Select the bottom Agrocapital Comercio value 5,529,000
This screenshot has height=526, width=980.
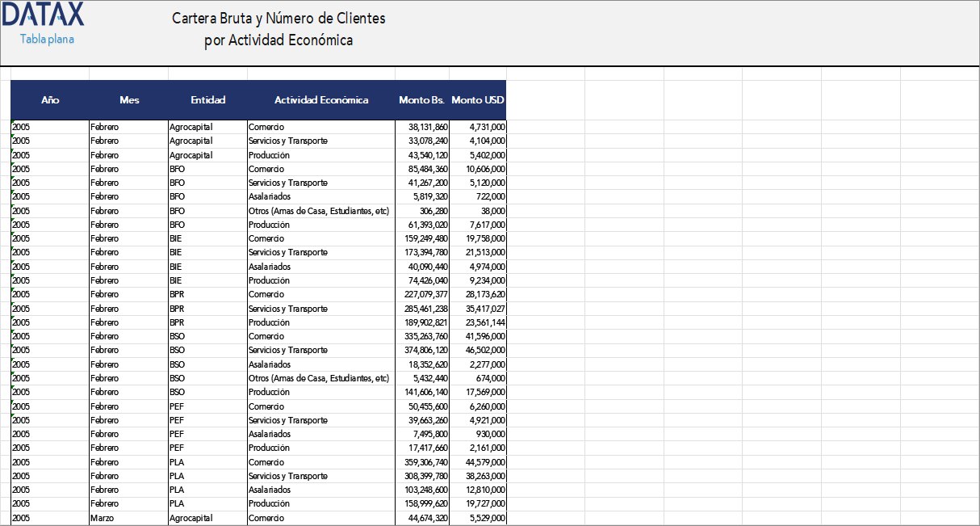click(x=484, y=517)
